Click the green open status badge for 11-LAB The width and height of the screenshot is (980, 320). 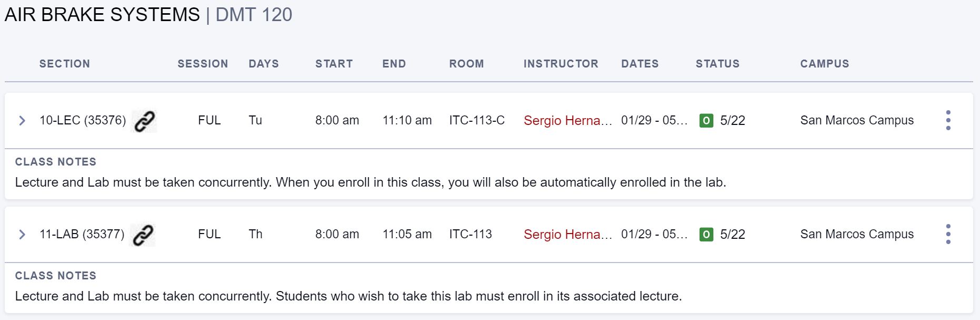(x=706, y=235)
